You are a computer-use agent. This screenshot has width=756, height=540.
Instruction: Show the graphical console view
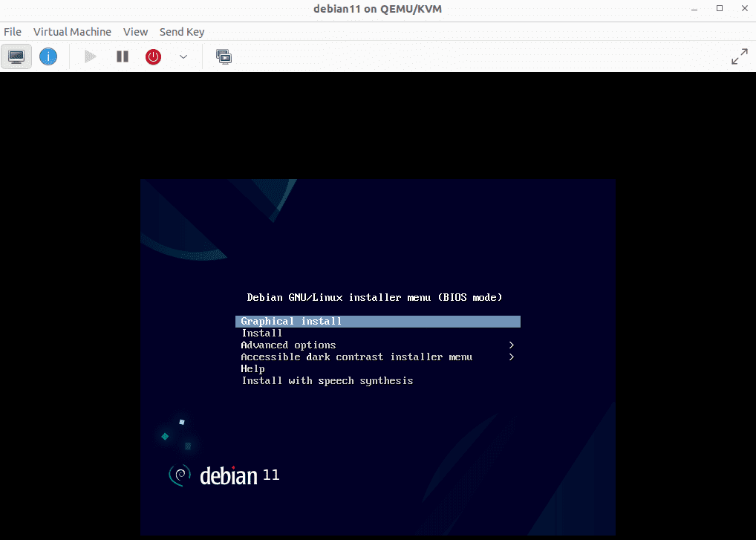pyautogui.click(x=16, y=56)
